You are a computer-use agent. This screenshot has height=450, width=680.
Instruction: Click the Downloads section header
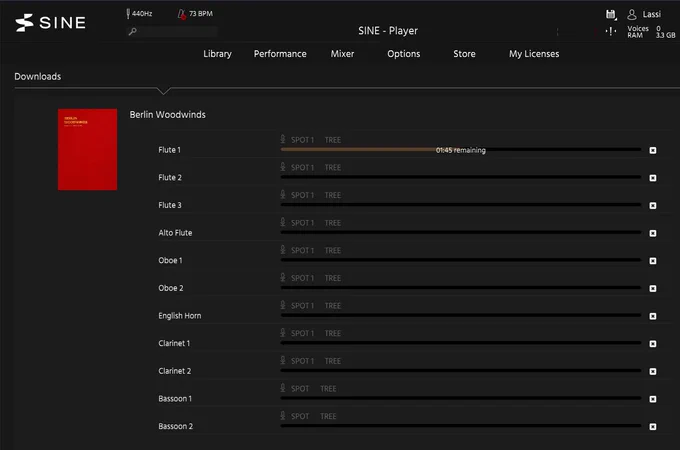[x=38, y=77]
